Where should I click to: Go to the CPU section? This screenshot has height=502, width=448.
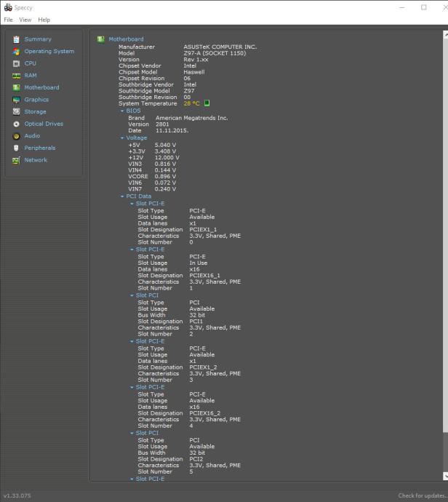point(30,63)
